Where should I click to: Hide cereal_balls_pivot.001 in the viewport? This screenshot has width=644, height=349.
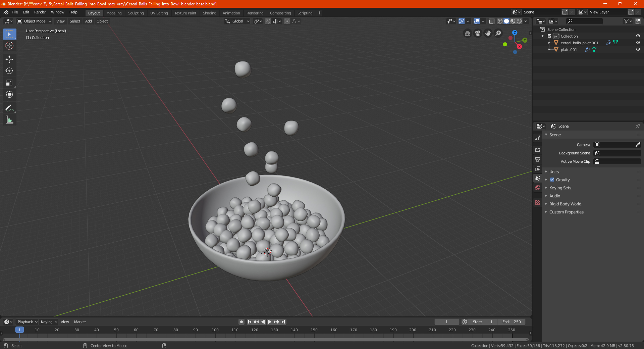pos(638,43)
